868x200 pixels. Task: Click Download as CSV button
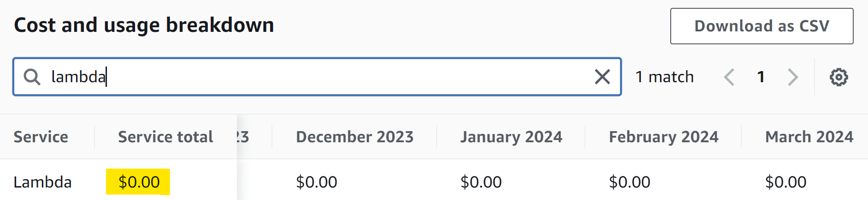pyautogui.click(x=762, y=26)
